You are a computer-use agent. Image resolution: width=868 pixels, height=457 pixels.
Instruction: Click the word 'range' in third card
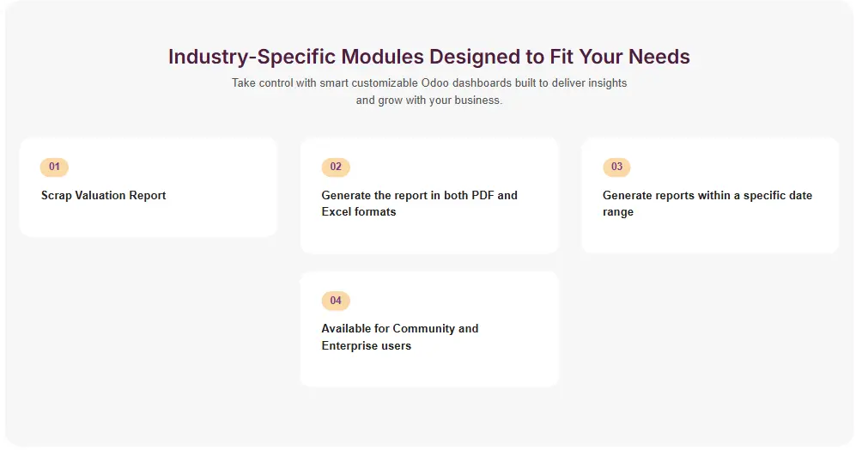[x=618, y=212]
